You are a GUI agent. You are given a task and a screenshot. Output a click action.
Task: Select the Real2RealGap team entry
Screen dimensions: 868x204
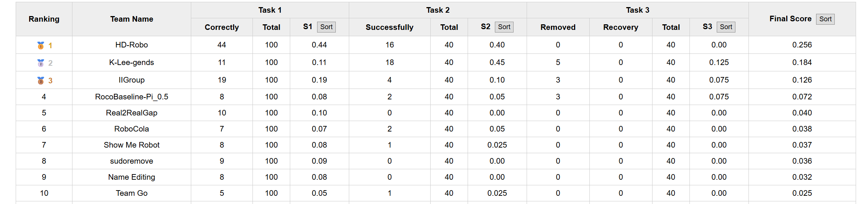click(x=131, y=113)
